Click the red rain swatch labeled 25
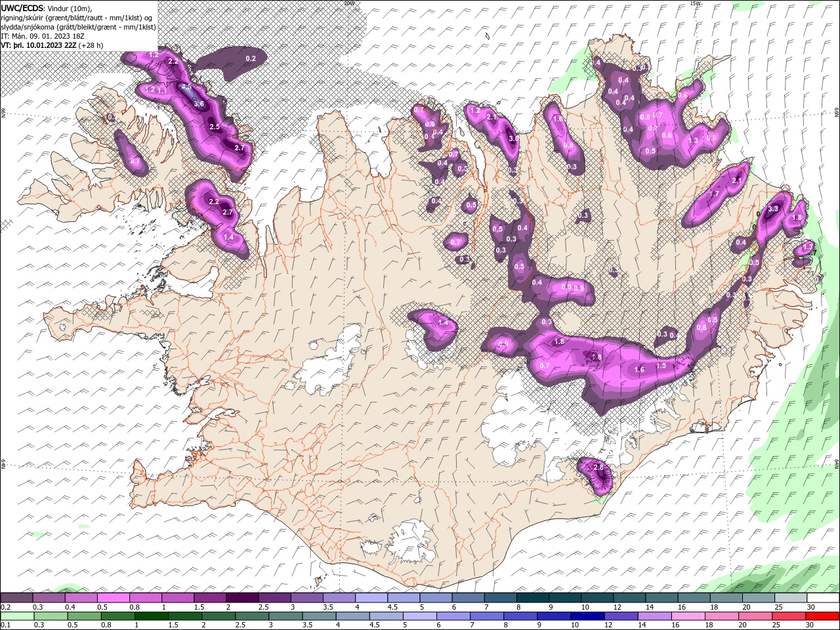This screenshot has width=840, height=630. [788, 616]
